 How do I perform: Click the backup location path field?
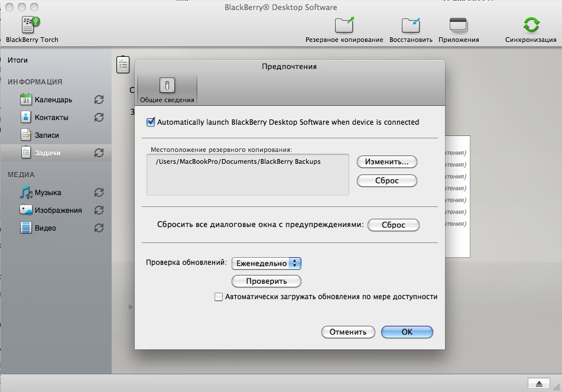248,174
